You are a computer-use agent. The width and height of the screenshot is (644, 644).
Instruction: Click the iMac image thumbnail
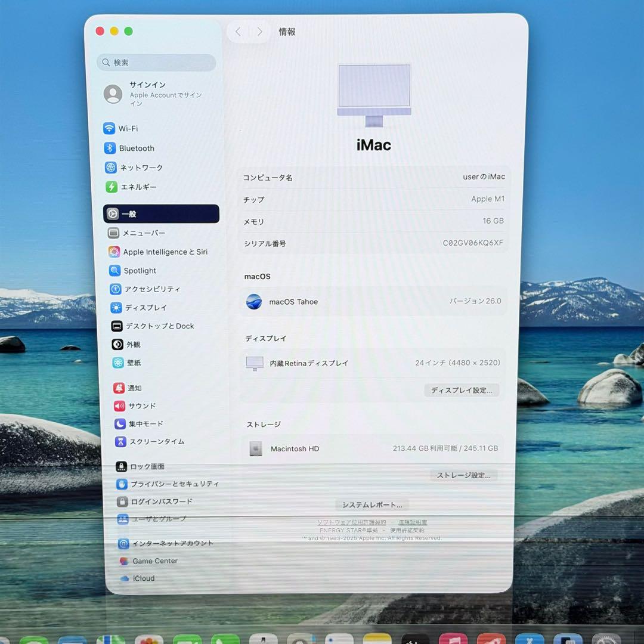374,95
